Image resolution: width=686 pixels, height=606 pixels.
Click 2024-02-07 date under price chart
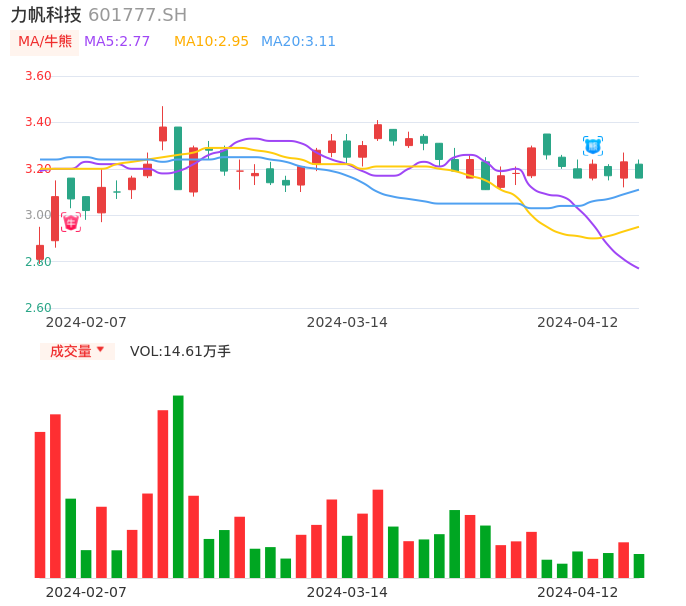point(86,322)
